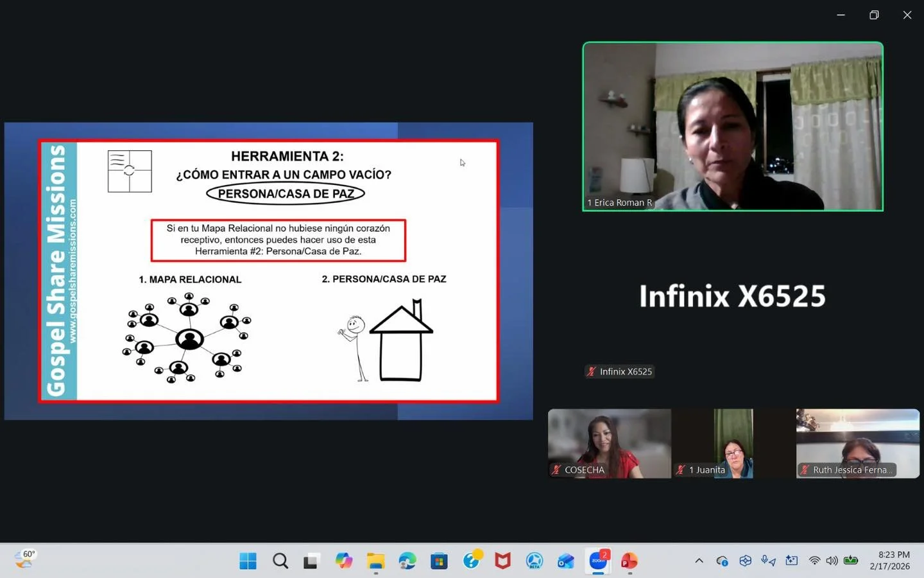Switch to PowerPoint on the taskbar
The width and height of the screenshot is (924, 578).
pos(629,561)
